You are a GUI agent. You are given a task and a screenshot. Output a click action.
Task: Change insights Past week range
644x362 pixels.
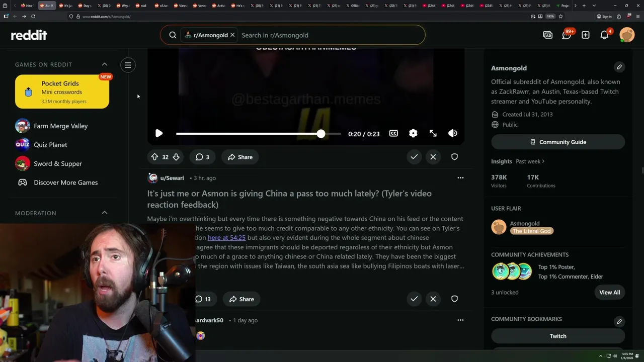pyautogui.click(x=530, y=161)
